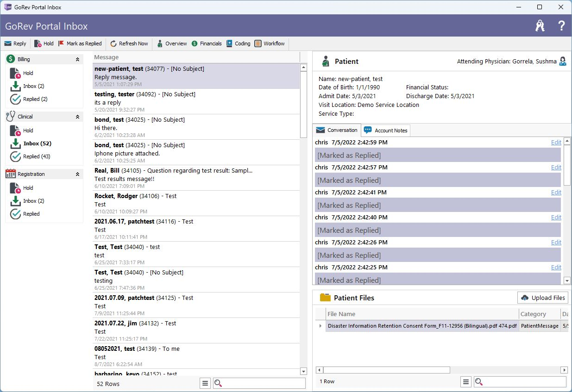Viewport: 572px width, 392px height.
Task: Click Refresh Now in toolbar
Action: click(129, 44)
